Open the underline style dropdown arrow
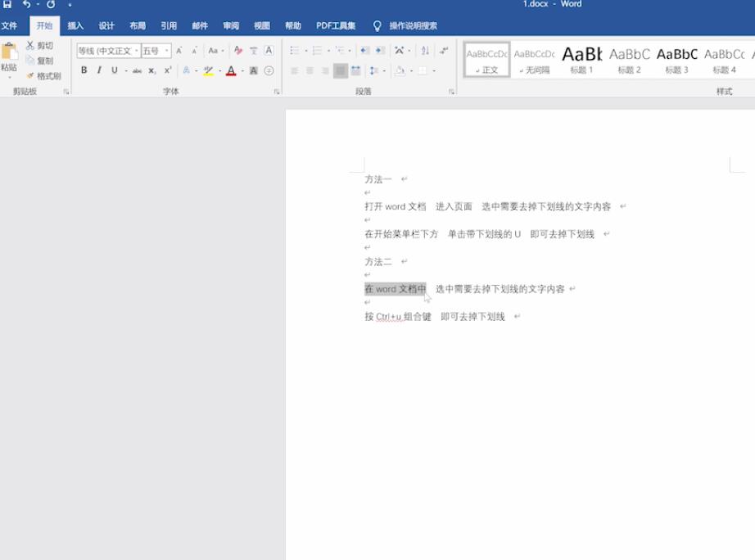 coord(126,70)
